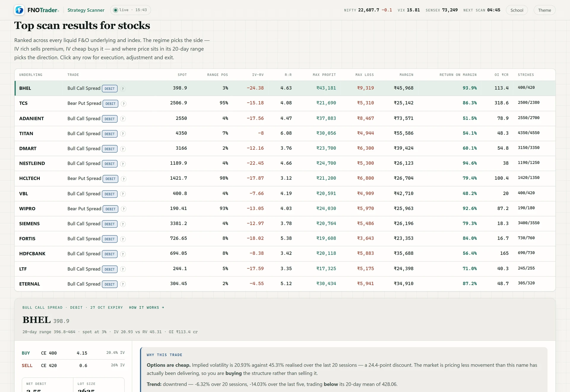Select the ADANIENT underlying row
The height and width of the screenshot is (392, 570).
point(285,118)
